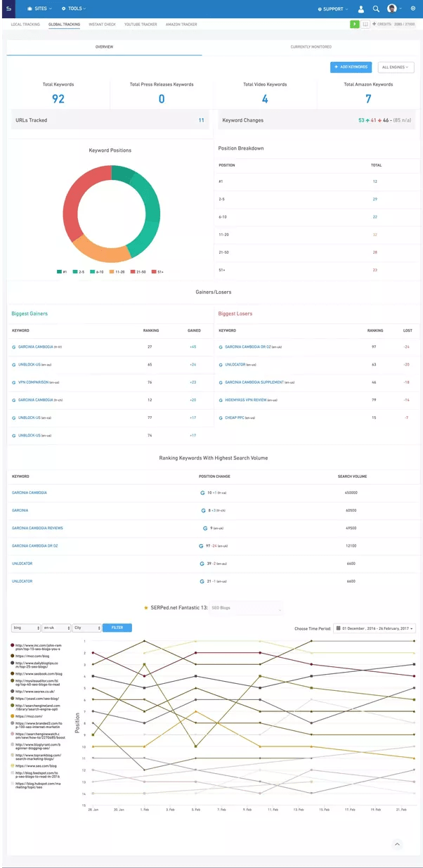Switch to the LOCAL TRACKING tab
The image size is (423, 868).
tap(25, 24)
